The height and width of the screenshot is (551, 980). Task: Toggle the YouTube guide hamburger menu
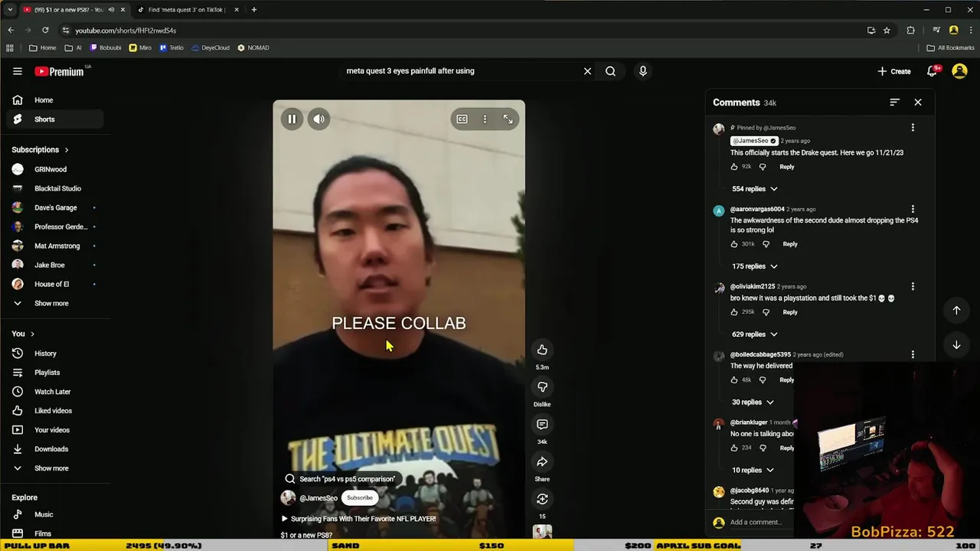18,71
